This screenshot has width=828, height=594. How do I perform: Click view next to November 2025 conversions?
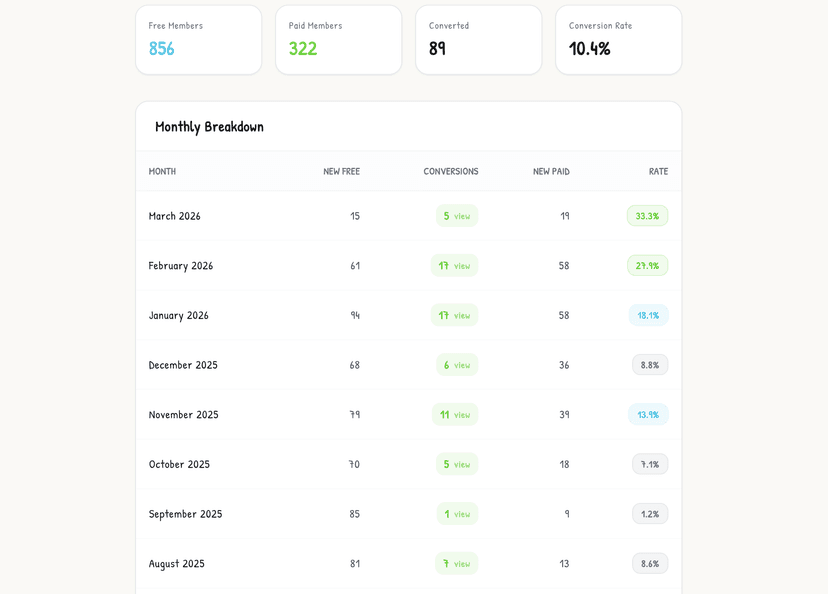point(456,414)
